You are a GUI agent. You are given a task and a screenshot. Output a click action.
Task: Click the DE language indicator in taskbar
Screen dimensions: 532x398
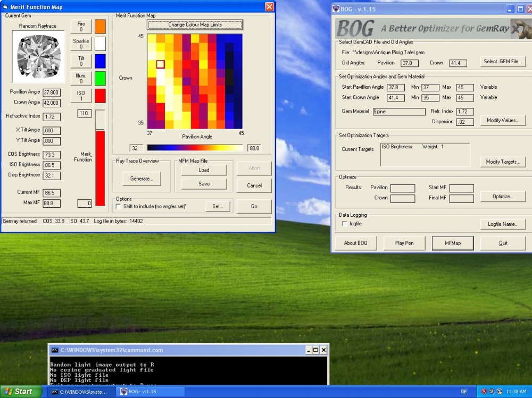coord(464,392)
